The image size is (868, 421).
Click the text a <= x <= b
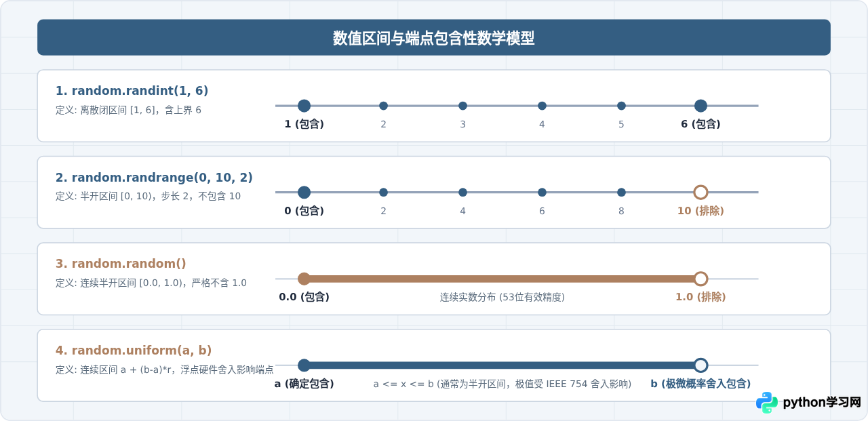tap(403, 384)
